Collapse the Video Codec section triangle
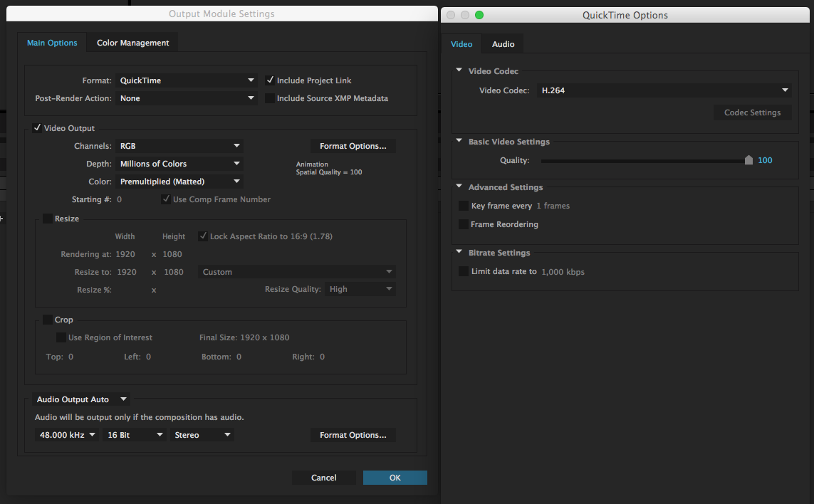 tap(459, 70)
